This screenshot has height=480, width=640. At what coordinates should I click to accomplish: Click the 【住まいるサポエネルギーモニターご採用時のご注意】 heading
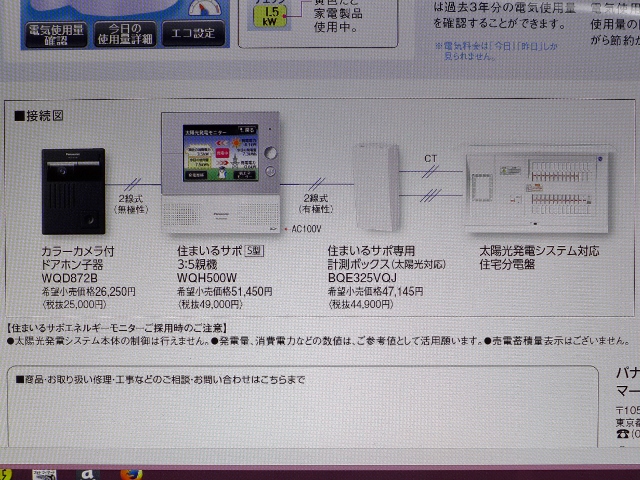click(117, 328)
